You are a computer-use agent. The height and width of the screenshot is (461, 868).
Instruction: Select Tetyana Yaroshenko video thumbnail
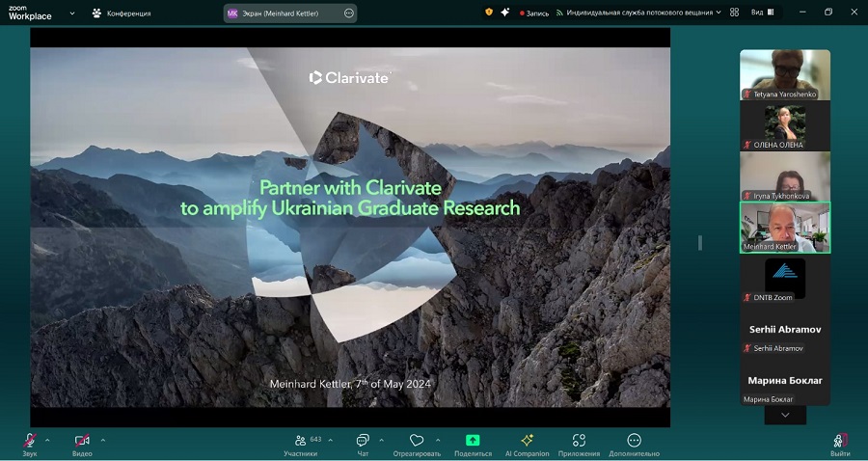[785, 74]
